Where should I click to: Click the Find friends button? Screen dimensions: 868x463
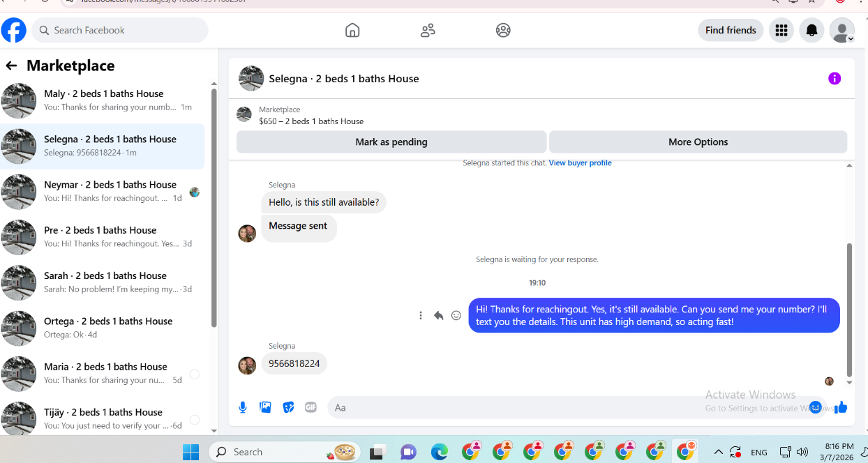pos(731,30)
